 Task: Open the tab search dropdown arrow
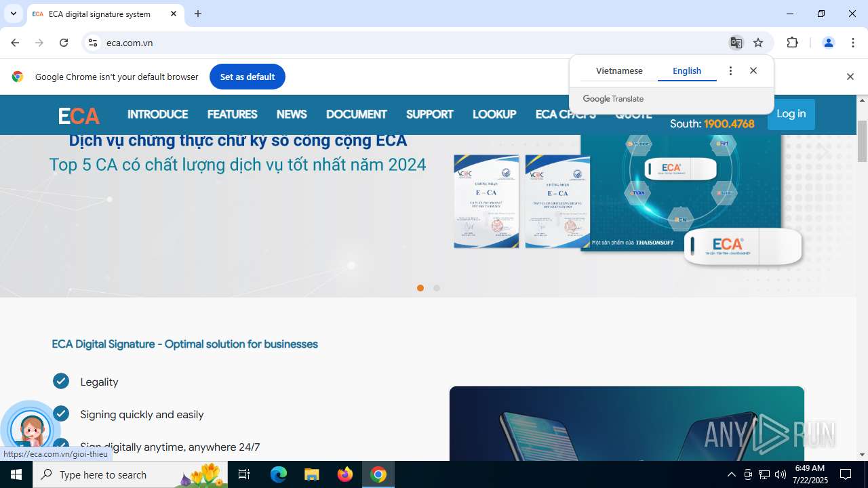point(13,14)
